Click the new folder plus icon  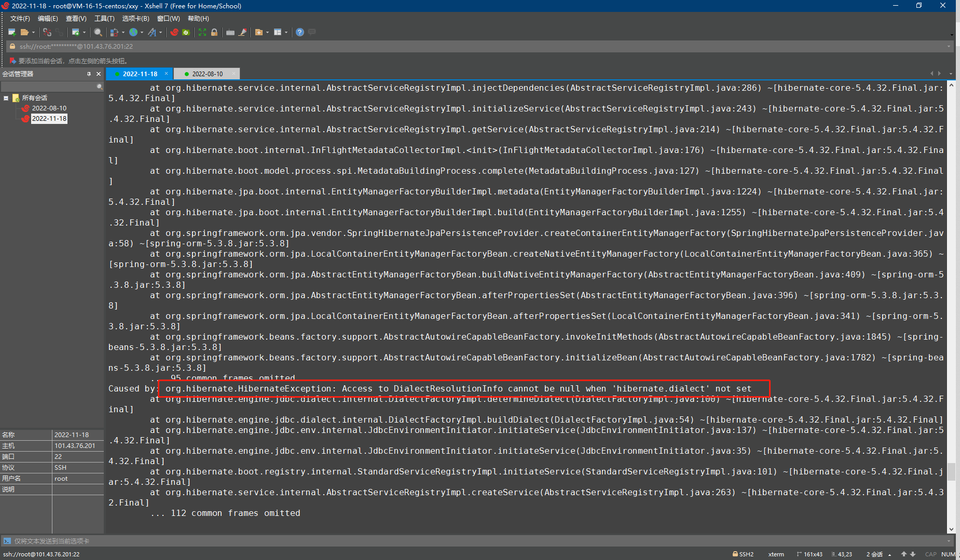[x=259, y=32]
